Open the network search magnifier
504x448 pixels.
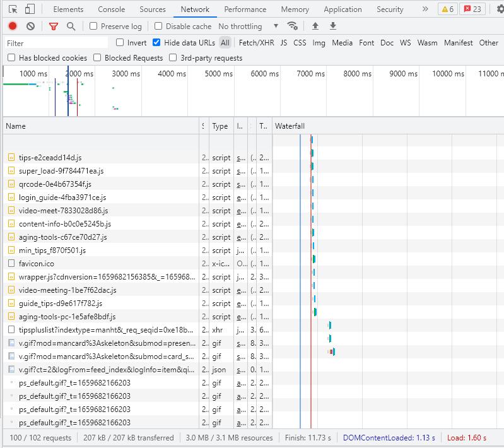(x=71, y=27)
